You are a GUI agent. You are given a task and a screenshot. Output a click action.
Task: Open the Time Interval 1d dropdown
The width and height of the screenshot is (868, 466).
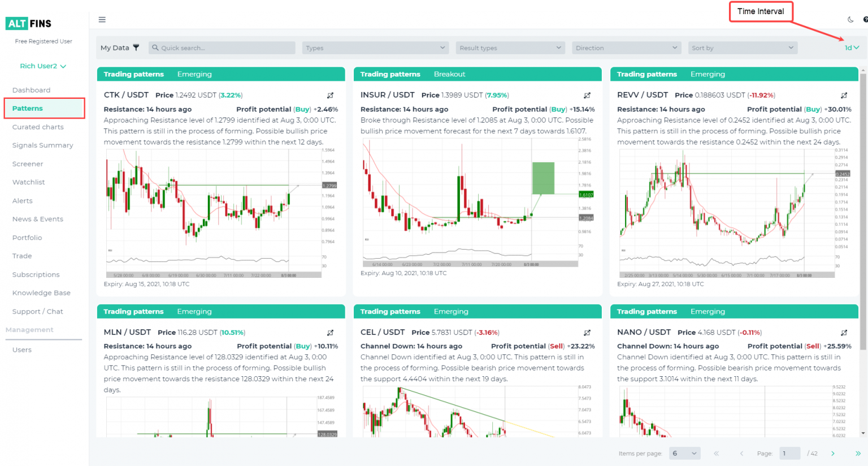852,47
